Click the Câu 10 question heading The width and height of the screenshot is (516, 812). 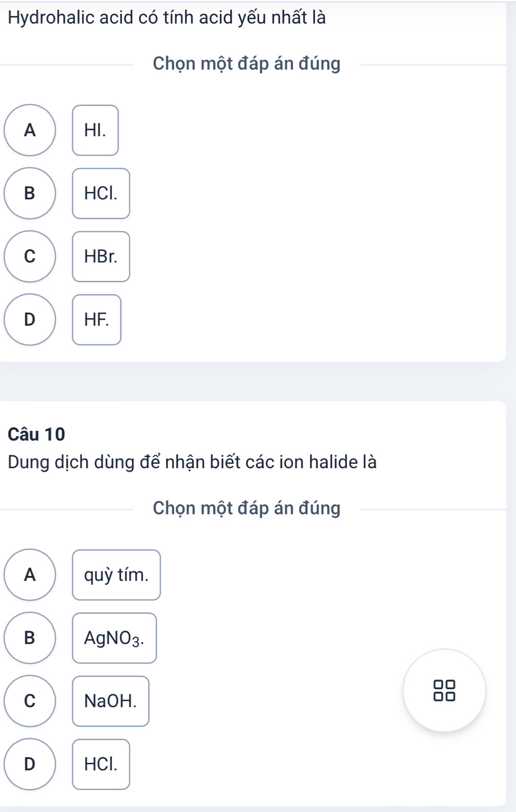pyautogui.click(x=37, y=434)
